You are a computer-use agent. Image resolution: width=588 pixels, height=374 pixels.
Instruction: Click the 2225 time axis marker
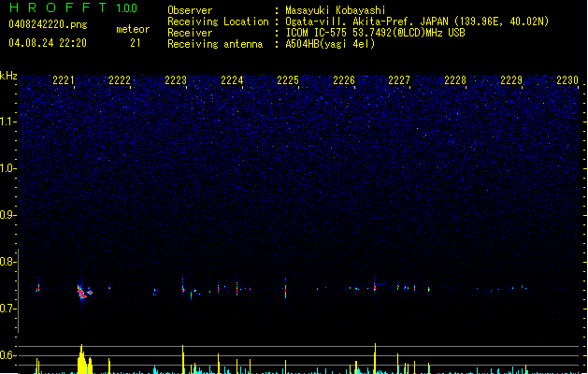[288, 80]
